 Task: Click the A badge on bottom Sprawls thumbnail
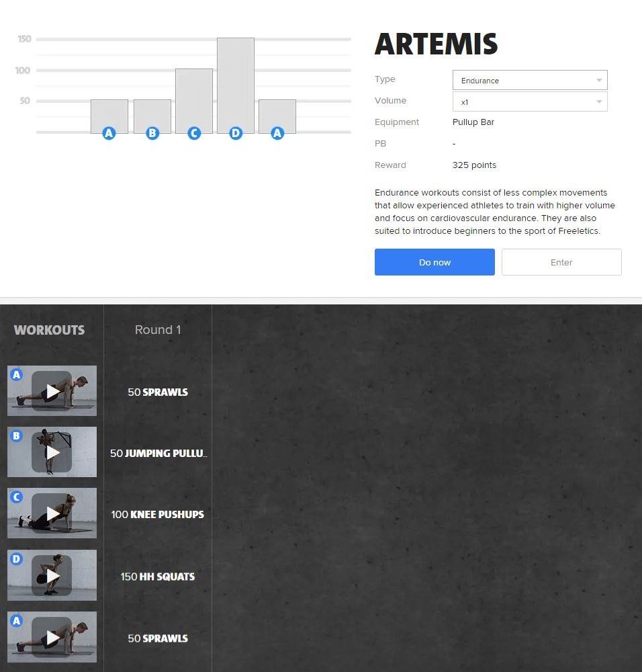(x=16, y=620)
